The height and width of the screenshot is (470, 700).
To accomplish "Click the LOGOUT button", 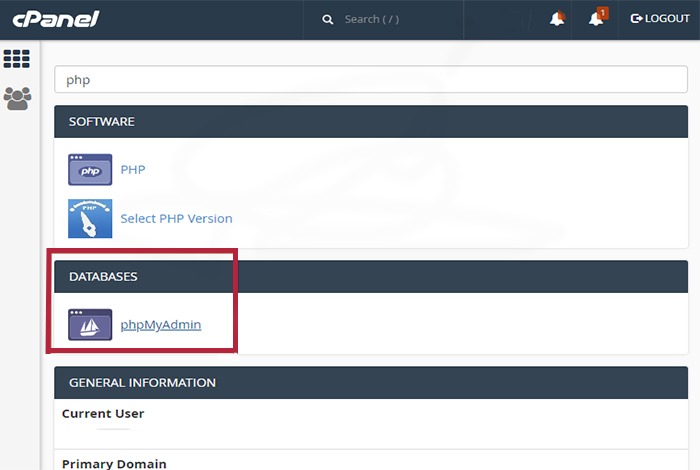I will point(660,19).
